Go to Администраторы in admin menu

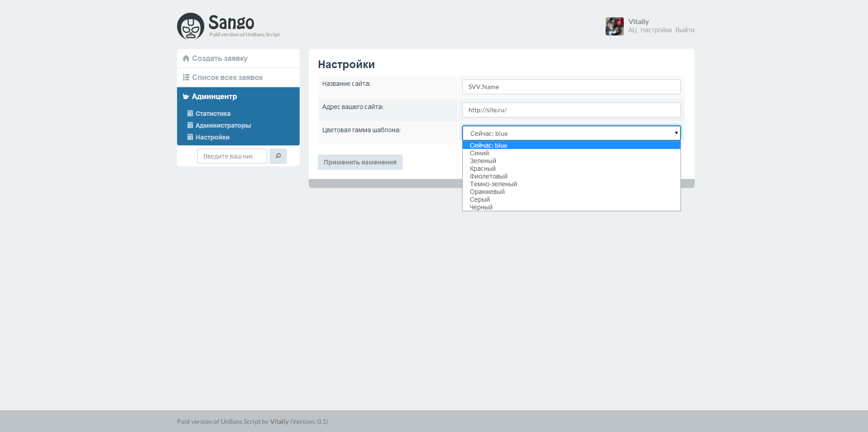(x=223, y=125)
